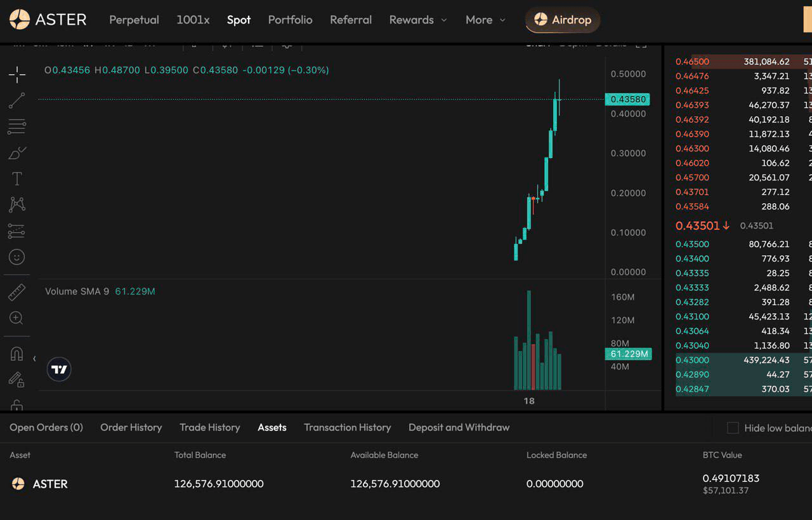This screenshot has height=520, width=812.
Task: Switch to Open Orders (0) tab
Action: coord(46,427)
